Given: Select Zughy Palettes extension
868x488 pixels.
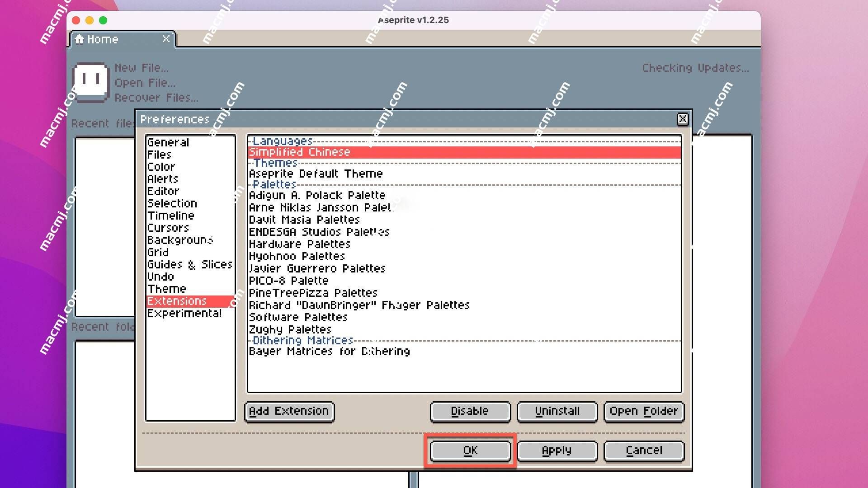Looking at the screenshot, I should (x=464, y=329).
